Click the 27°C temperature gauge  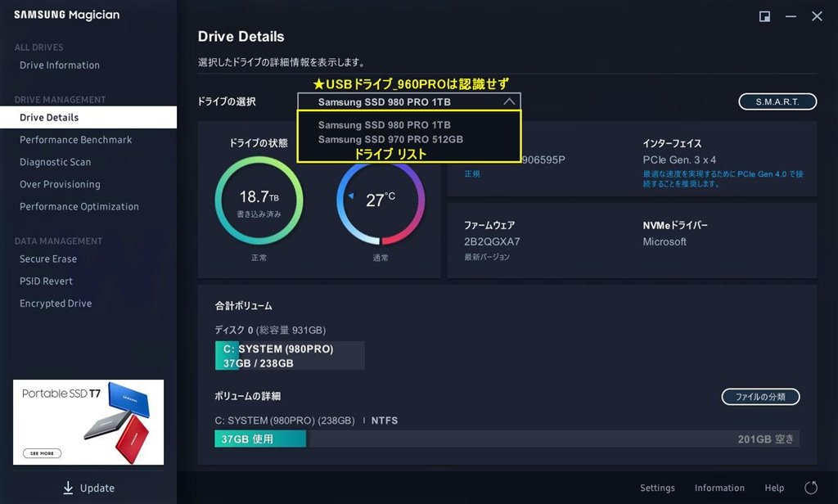381,201
